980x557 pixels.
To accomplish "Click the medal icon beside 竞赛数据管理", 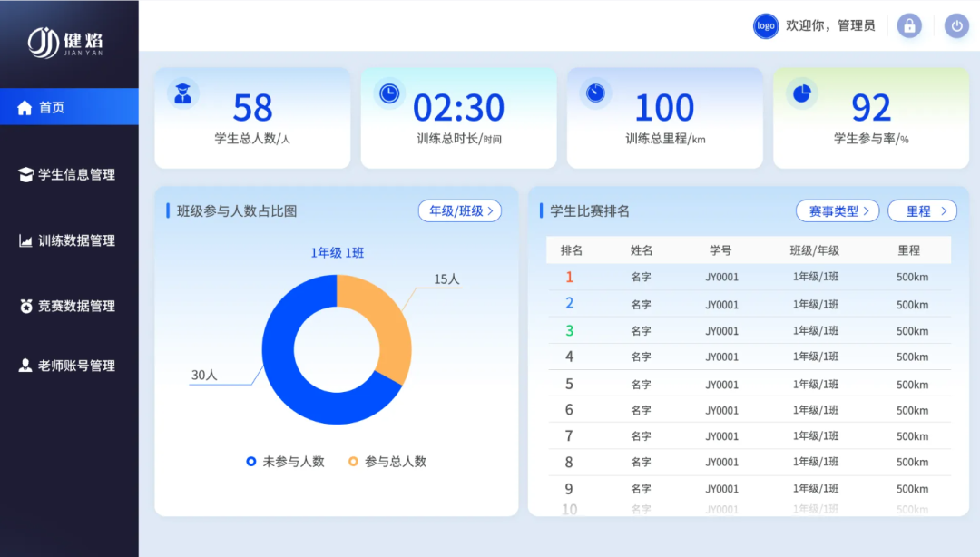I will (x=25, y=306).
